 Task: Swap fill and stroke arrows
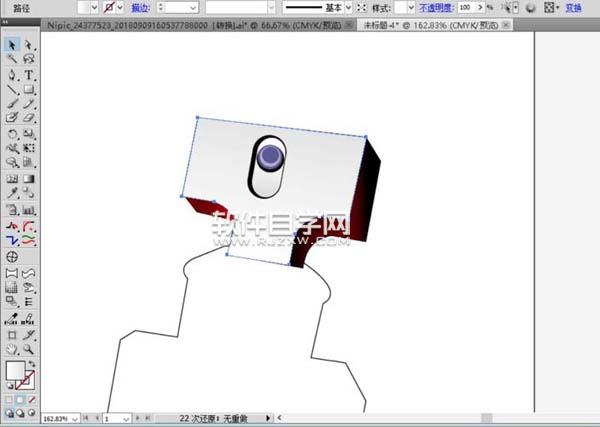tap(32, 364)
